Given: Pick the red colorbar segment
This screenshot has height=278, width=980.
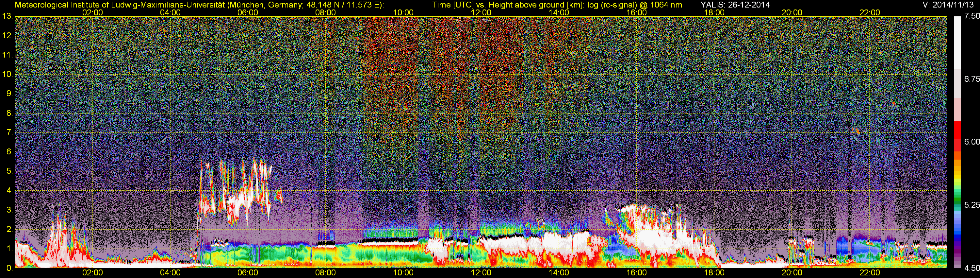Looking at the screenshot, I should 957,130.
